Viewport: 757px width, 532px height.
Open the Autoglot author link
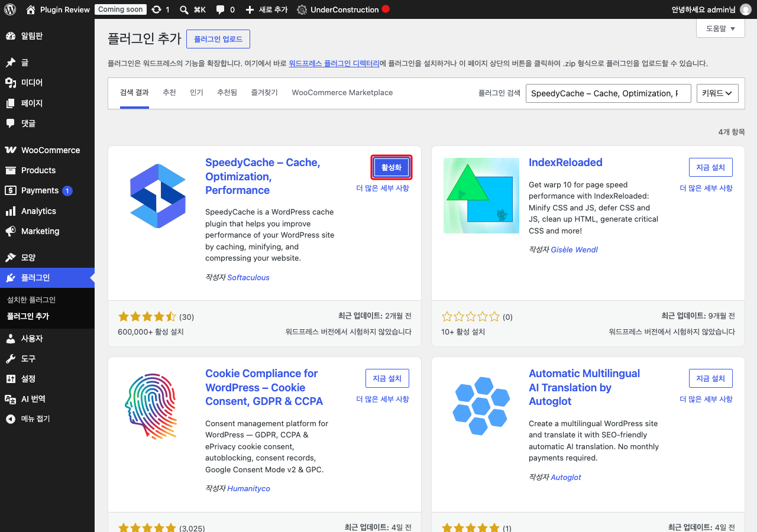click(566, 477)
